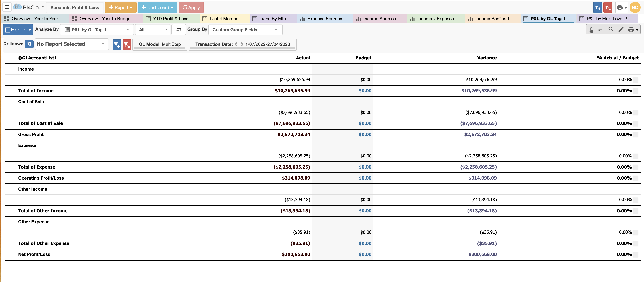The image size is (644, 282).
Task: Open the BC user avatar menu
Action: [x=635, y=7]
